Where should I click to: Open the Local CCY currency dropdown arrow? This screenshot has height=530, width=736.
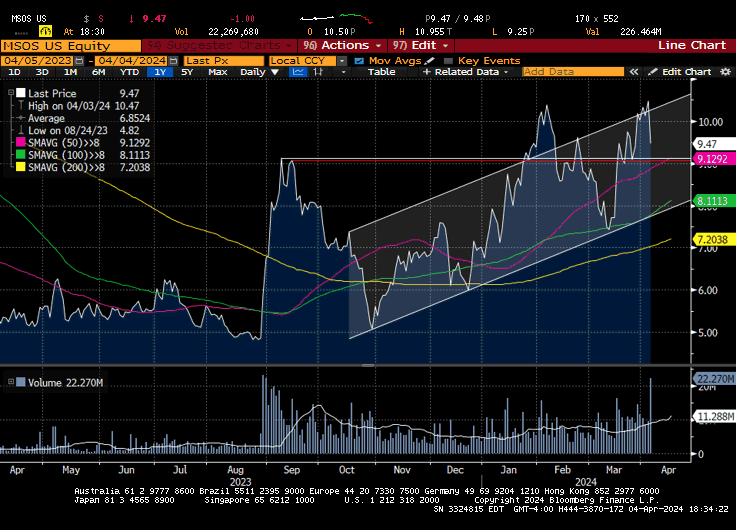tap(342, 61)
